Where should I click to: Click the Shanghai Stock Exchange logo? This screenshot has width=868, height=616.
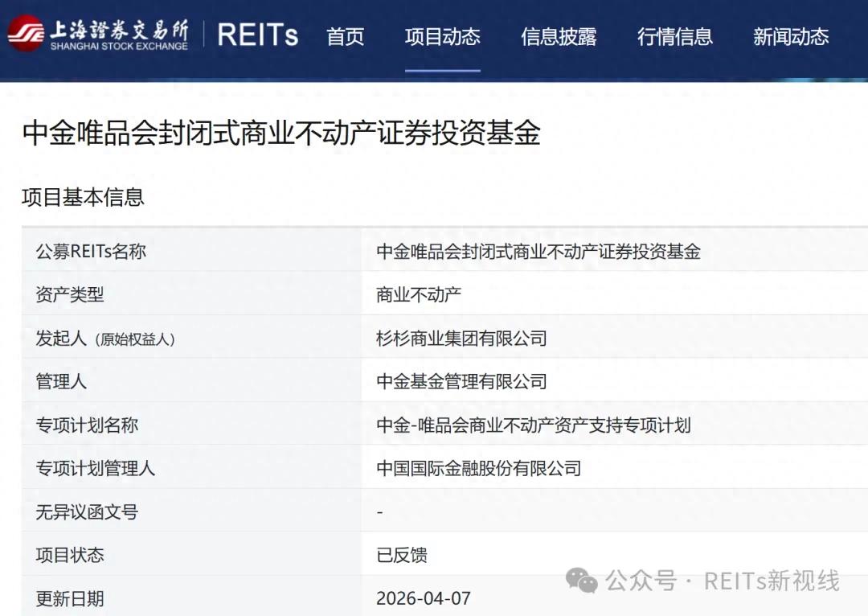98,35
